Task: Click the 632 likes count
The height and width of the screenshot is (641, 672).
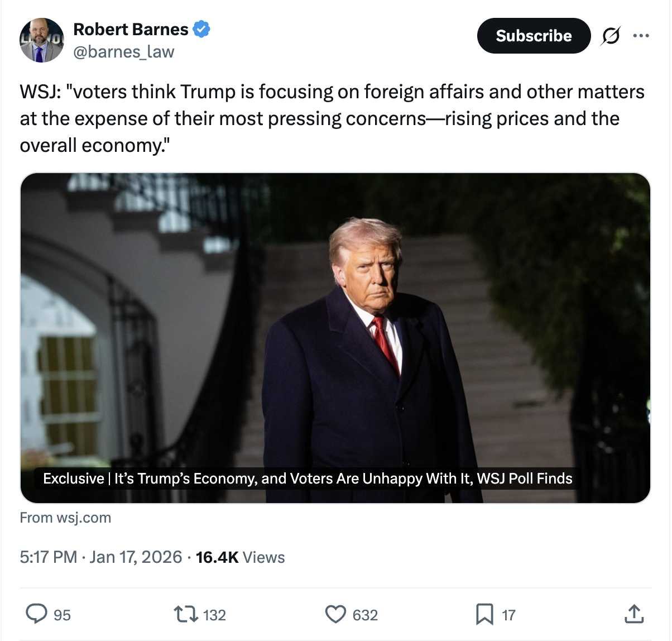Action: pos(365,615)
